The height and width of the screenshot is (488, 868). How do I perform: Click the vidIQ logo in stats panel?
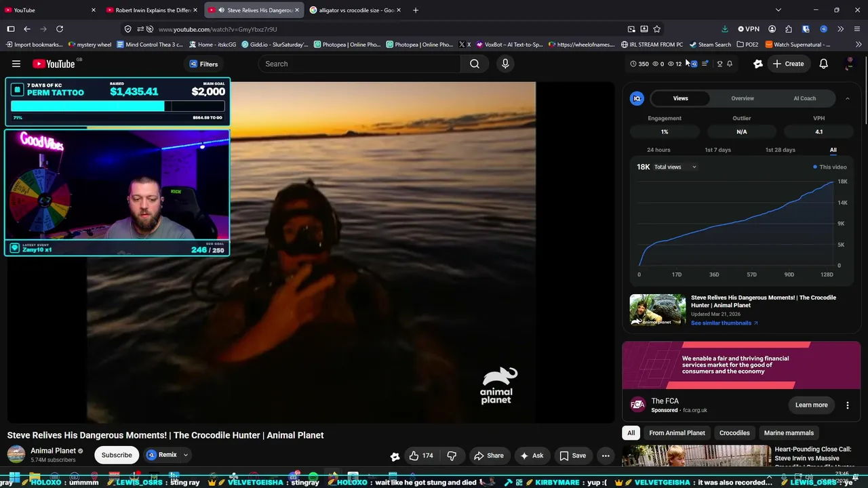click(637, 98)
